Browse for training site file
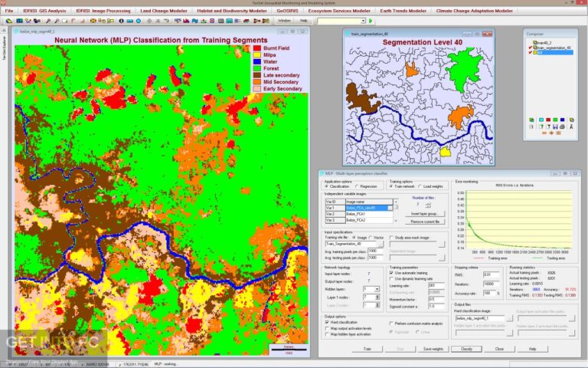Viewport: 588px width, 368px height. [x=381, y=245]
